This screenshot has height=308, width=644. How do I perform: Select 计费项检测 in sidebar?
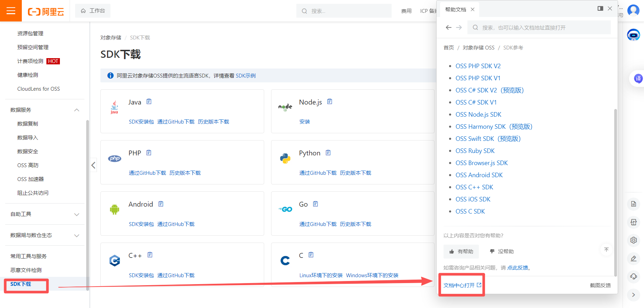pyautogui.click(x=30, y=61)
